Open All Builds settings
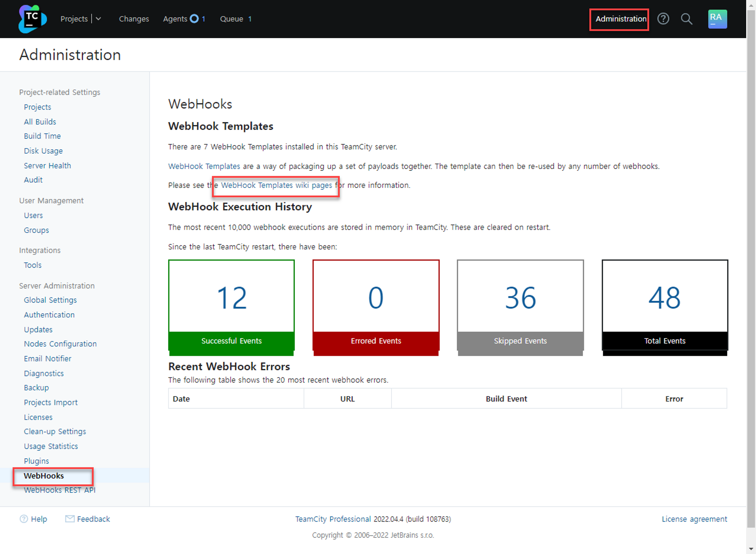The width and height of the screenshot is (756, 554). 40,122
